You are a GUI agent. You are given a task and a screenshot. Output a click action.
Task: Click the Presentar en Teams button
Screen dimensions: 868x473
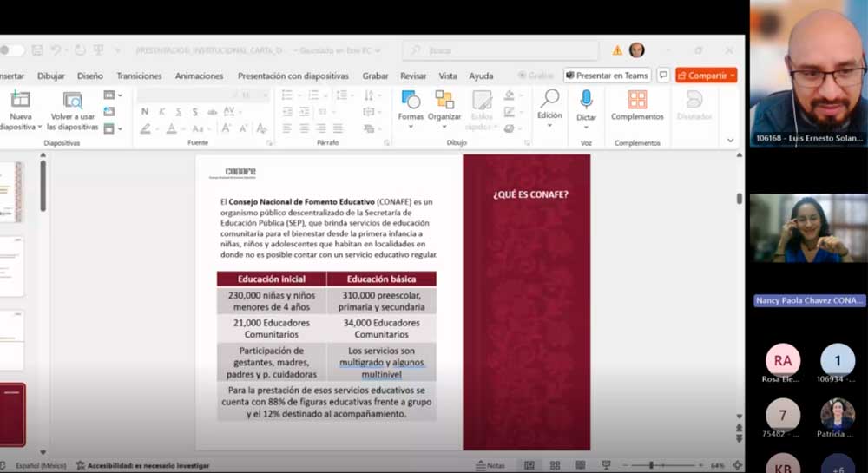point(607,76)
